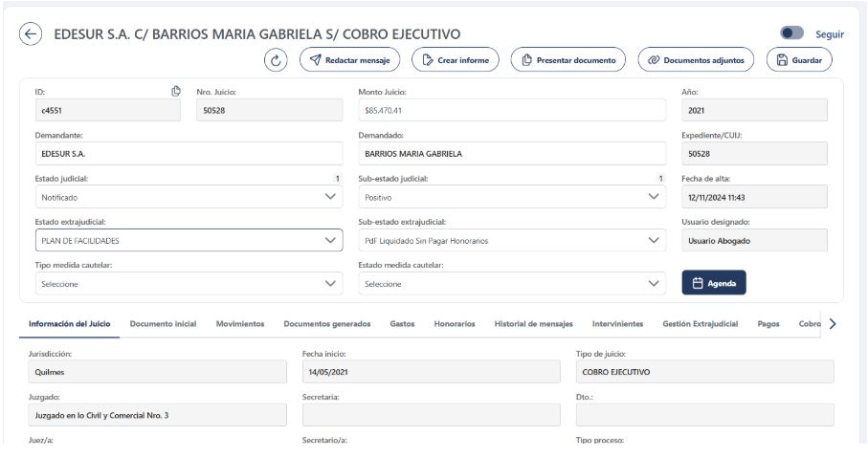Click the paper plane icon in Redactar mensaje
Viewport: 868px width, 457px height.
pos(315,60)
